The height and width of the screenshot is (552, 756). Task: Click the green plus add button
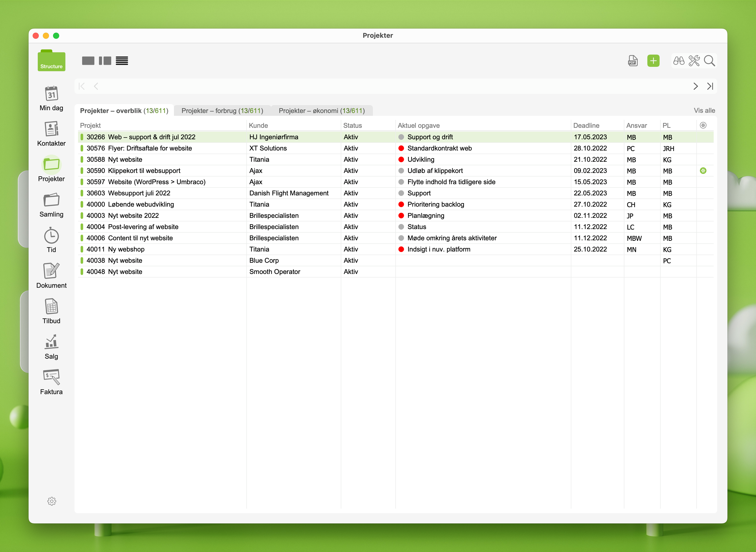pyautogui.click(x=653, y=61)
